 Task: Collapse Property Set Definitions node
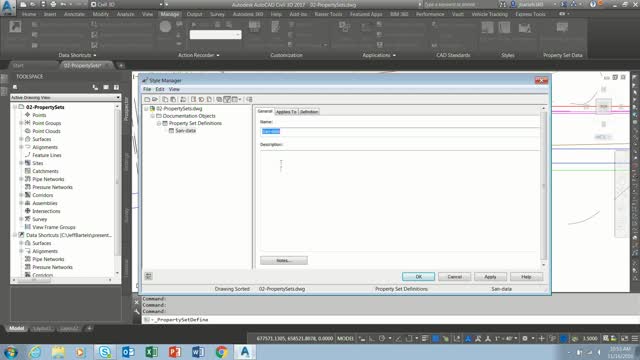pyautogui.click(x=159, y=123)
